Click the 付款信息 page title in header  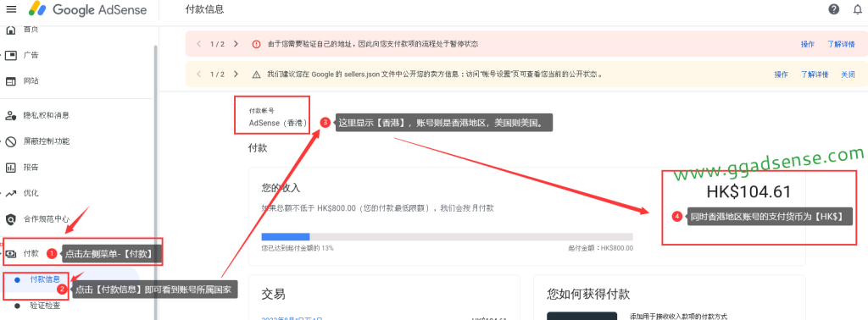pyautogui.click(x=205, y=9)
